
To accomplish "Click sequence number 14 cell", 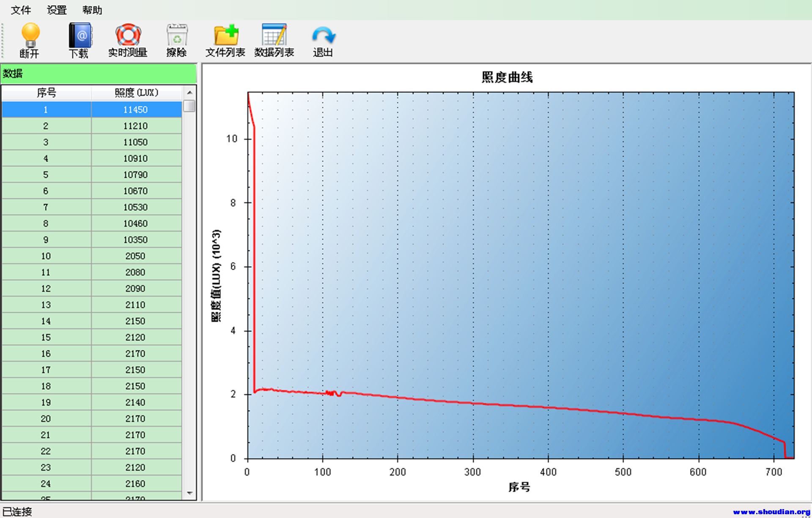I will 46,321.
